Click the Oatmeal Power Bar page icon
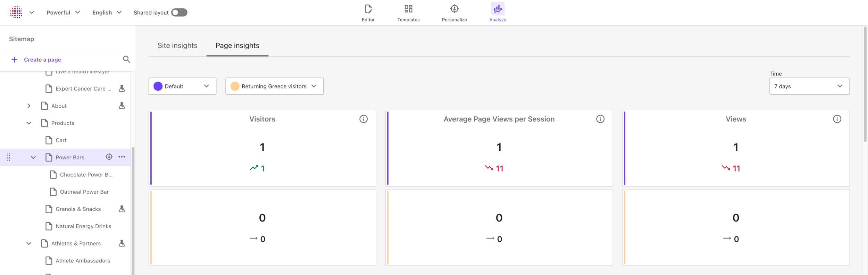 pyautogui.click(x=53, y=192)
